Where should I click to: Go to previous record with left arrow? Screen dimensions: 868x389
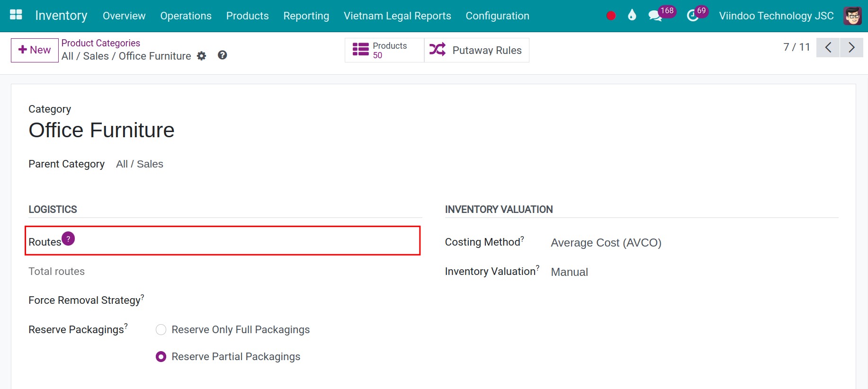(x=828, y=47)
